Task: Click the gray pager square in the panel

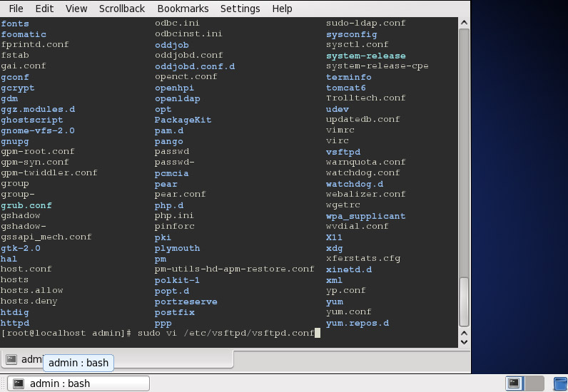Action: coord(534,383)
